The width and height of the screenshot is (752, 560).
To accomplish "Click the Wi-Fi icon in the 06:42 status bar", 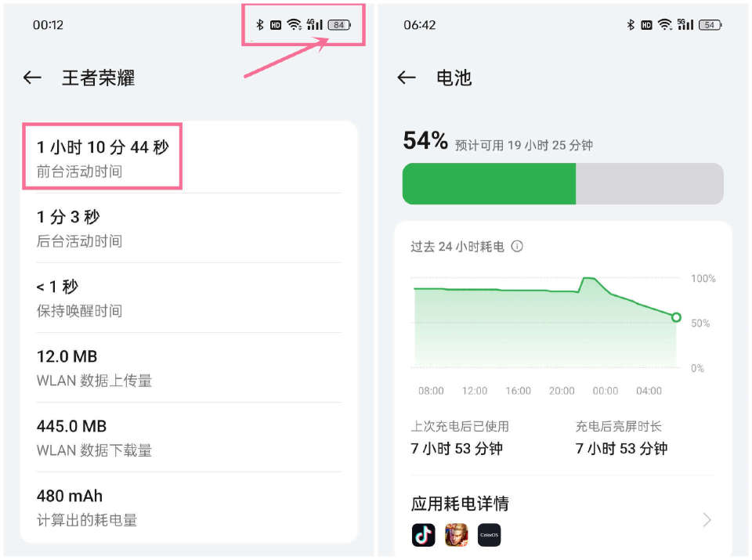I will pyautogui.click(x=664, y=25).
